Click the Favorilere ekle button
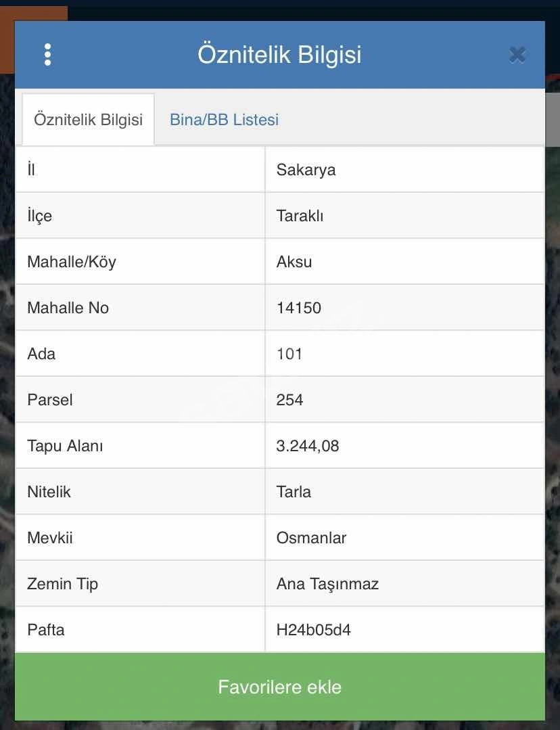This screenshot has width=560, height=730. [x=280, y=687]
